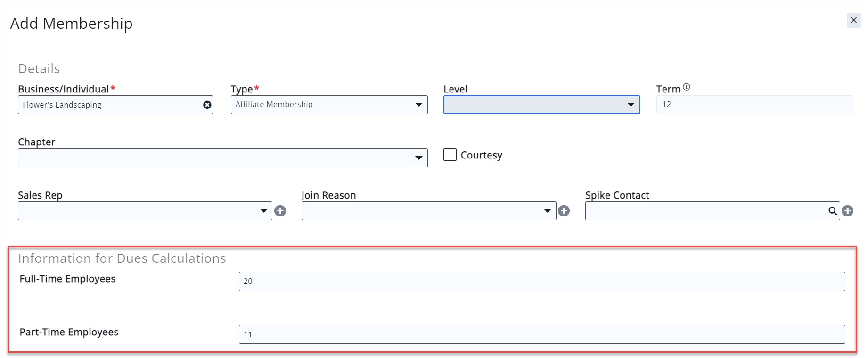Viewport: 868px width, 358px height.
Task: Click the Term field showing 12
Action: click(x=754, y=105)
